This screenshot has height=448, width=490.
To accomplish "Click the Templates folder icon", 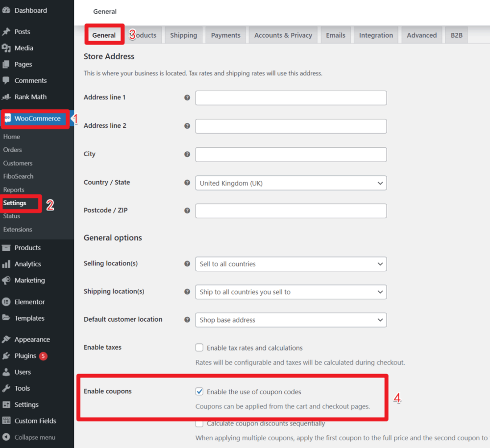I will pos(6,318).
